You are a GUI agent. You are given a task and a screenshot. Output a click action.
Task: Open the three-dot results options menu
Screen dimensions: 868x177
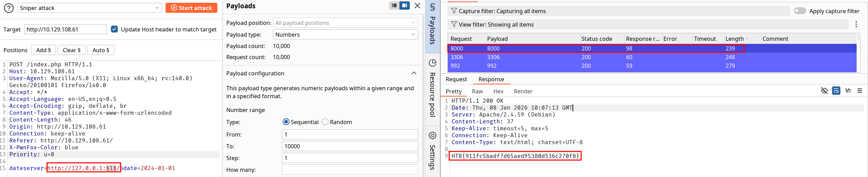pos(856,24)
